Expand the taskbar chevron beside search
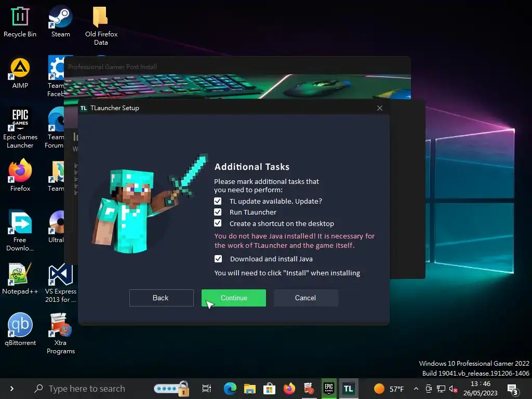Image resolution: width=532 pixels, height=399 pixels. pos(12,389)
